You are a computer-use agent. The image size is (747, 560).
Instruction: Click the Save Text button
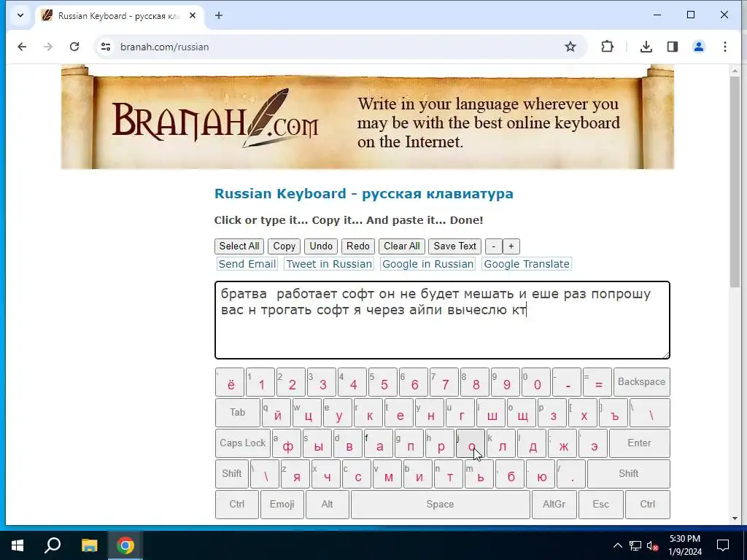[455, 246]
